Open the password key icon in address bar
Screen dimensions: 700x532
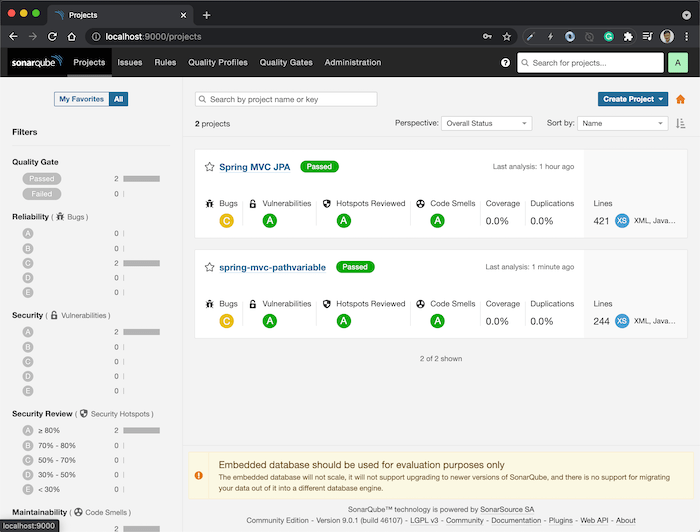click(x=487, y=37)
